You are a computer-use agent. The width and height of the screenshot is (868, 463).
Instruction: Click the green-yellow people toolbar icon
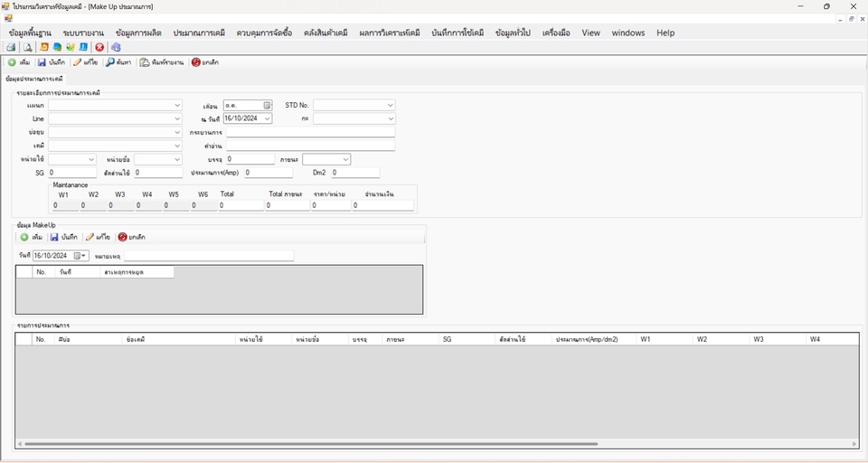point(71,47)
